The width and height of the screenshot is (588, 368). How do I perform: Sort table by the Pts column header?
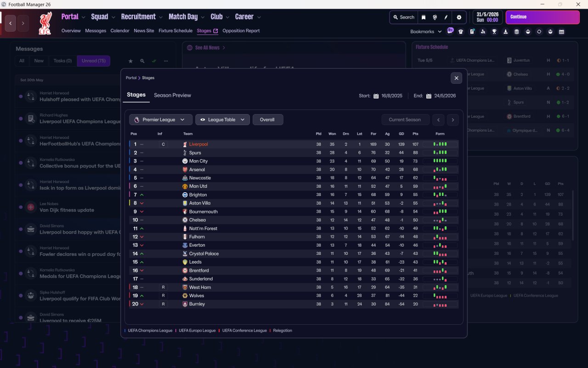click(x=415, y=134)
